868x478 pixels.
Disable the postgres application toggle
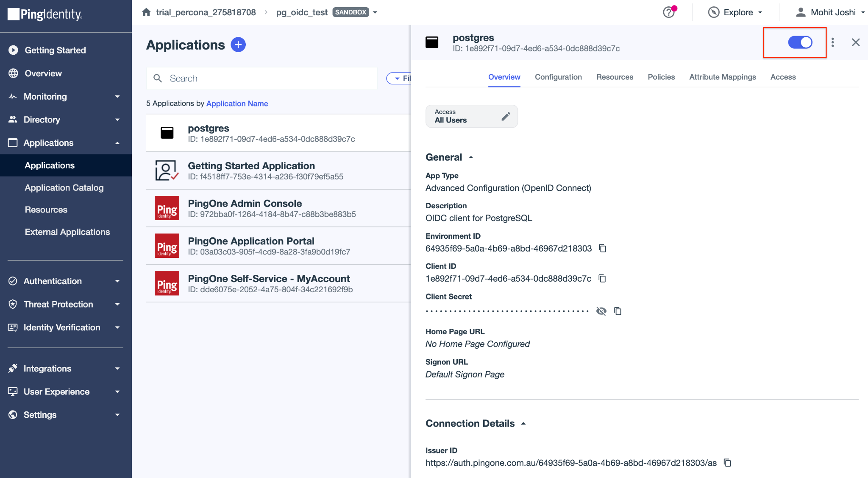point(800,42)
